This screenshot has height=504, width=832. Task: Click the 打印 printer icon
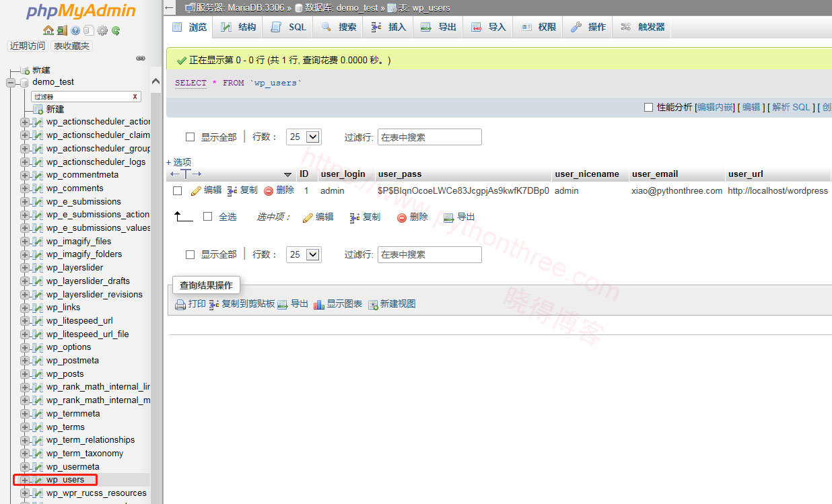coord(180,305)
